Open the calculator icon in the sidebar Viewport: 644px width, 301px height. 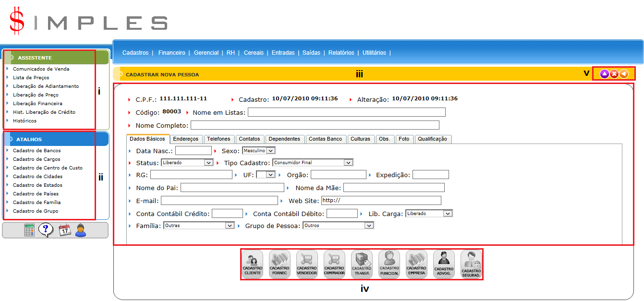click(30, 230)
